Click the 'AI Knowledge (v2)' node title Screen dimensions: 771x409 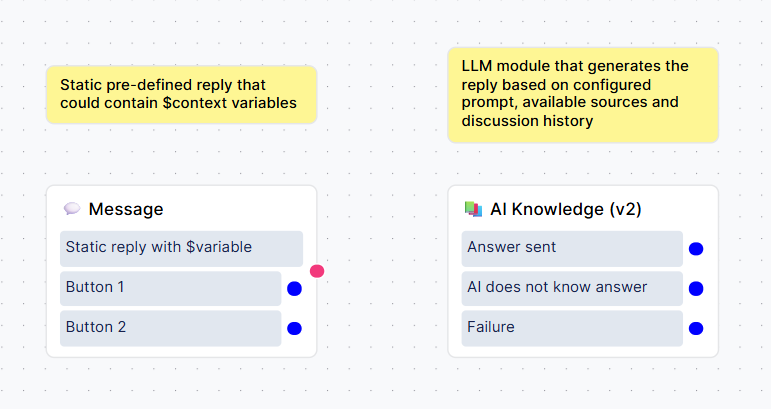tap(566, 209)
